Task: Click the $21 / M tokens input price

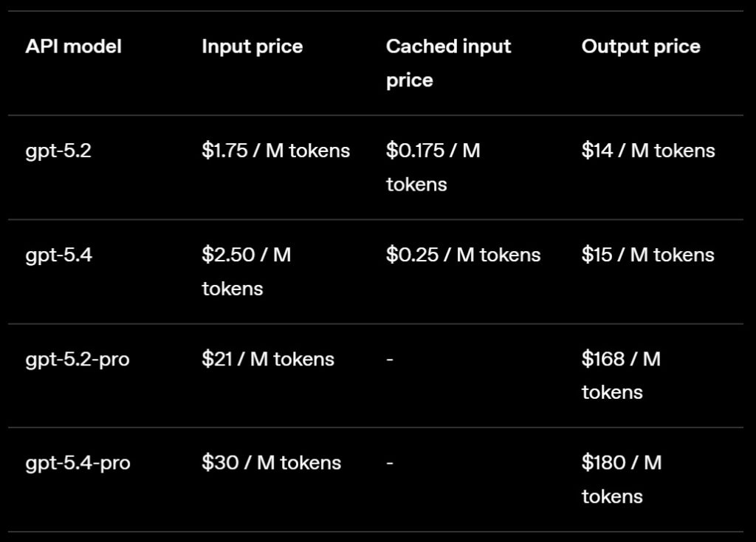Action: click(267, 360)
